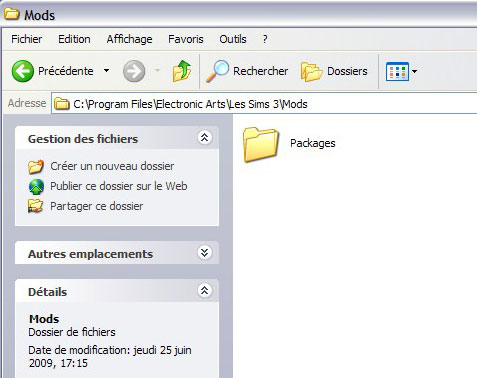
Task: Select the Packages folder icon
Action: 261,145
